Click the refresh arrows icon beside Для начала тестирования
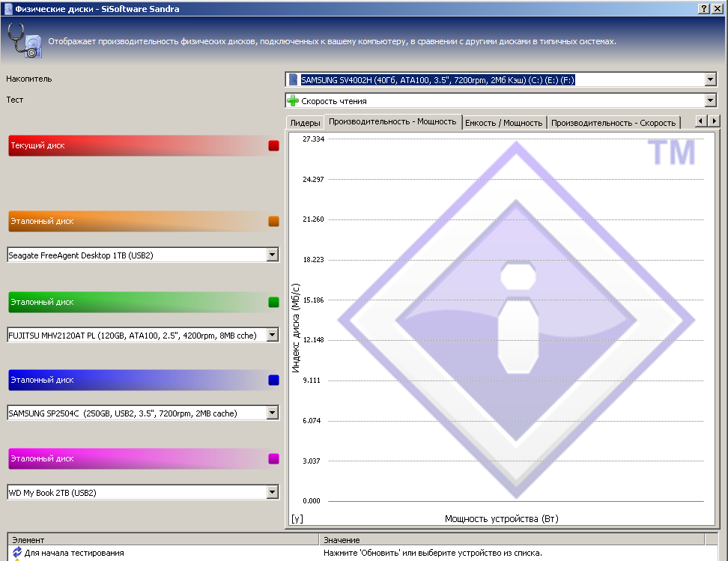Viewport: 728px width, 561px height. coord(17,552)
